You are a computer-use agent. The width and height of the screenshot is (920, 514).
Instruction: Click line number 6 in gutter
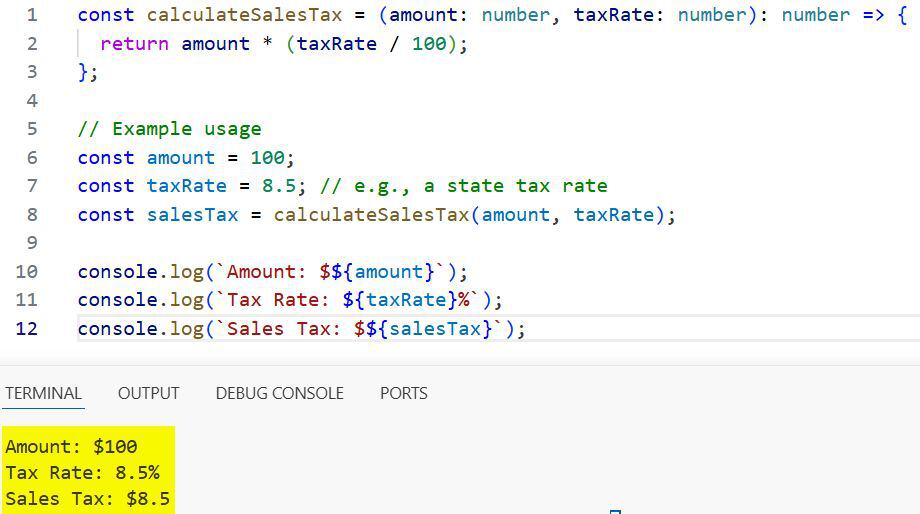[32, 157]
